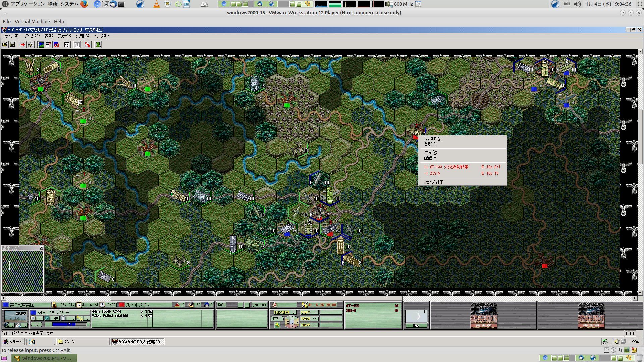Click the screenshot camera icon in top panel

[x=105, y=4]
